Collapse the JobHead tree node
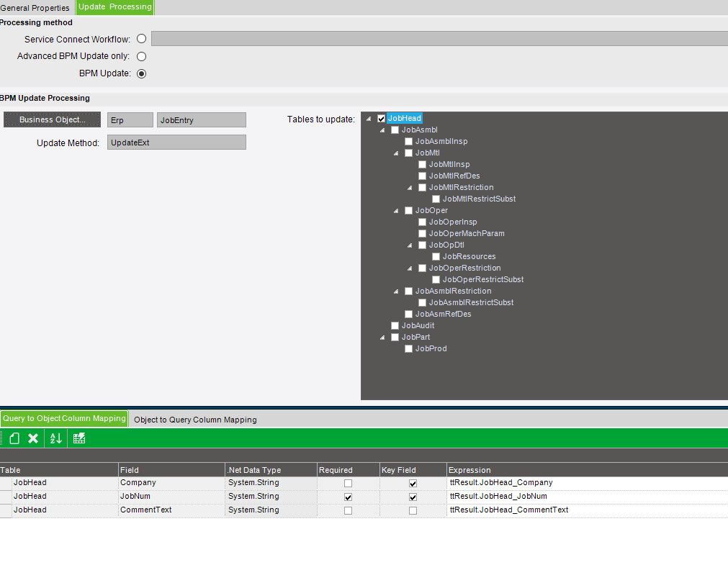The image size is (728, 565). (x=369, y=119)
